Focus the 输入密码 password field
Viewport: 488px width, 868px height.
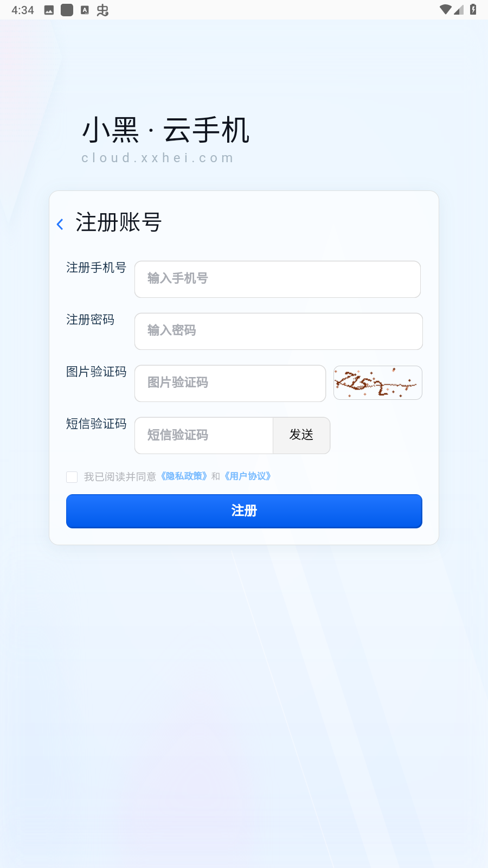coord(279,331)
